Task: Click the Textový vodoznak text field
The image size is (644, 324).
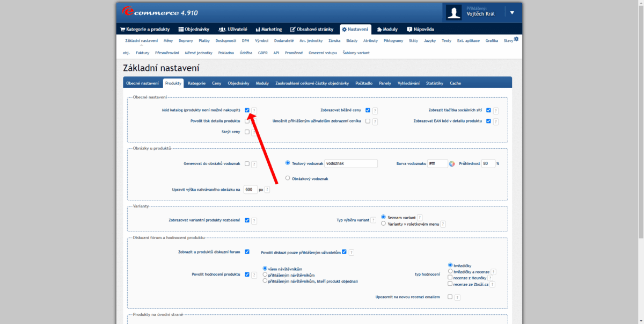Action: 351,163
